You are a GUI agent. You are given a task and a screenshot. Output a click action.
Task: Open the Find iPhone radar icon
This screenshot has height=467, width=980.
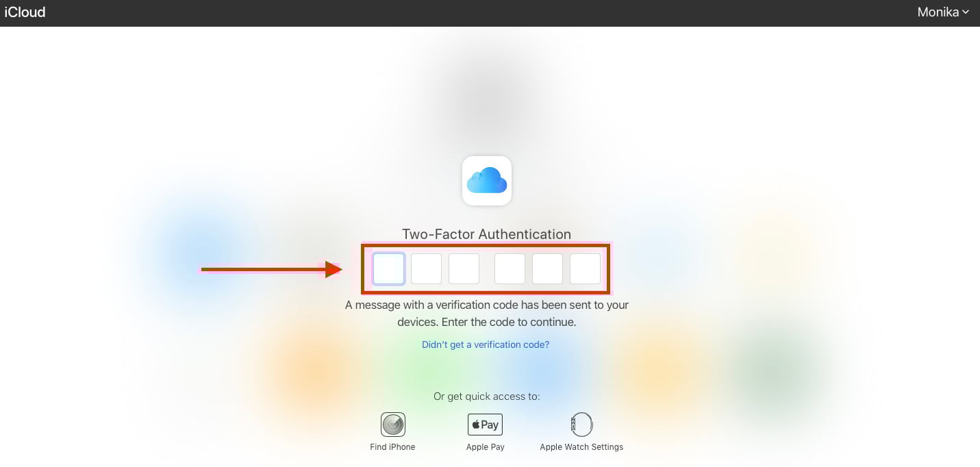pos(393,425)
